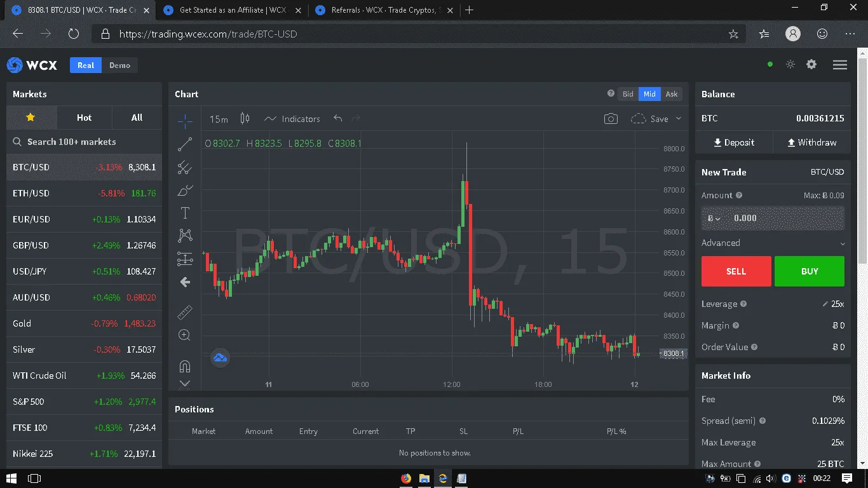This screenshot has width=868, height=488.
Task: Click the red SELL button
Action: [736, 271]
